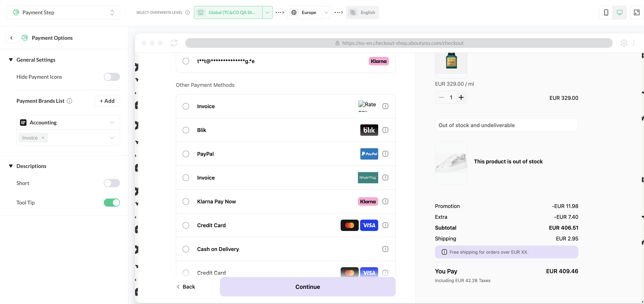The image size is (644, 304).
Task: Go back with the left chevron button
Action: pos(11,38)
